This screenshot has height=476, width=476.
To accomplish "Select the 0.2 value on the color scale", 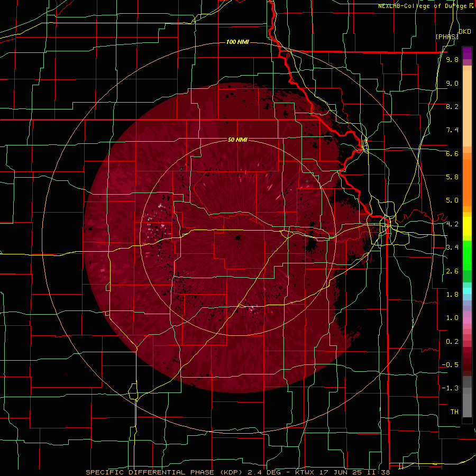I will [x=452, y=342].
